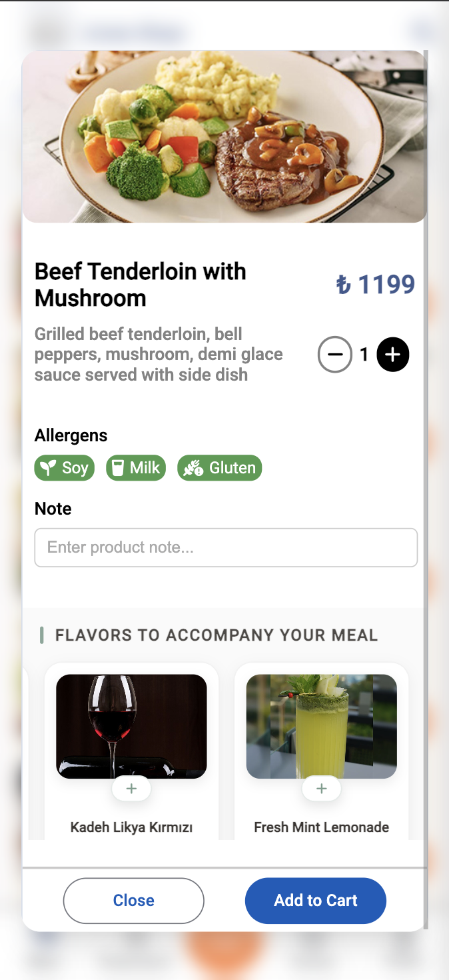Click the Beef Tenderloin with Mushroom title
The height and width of the screenshot is (980, 449).
(141, 285)
